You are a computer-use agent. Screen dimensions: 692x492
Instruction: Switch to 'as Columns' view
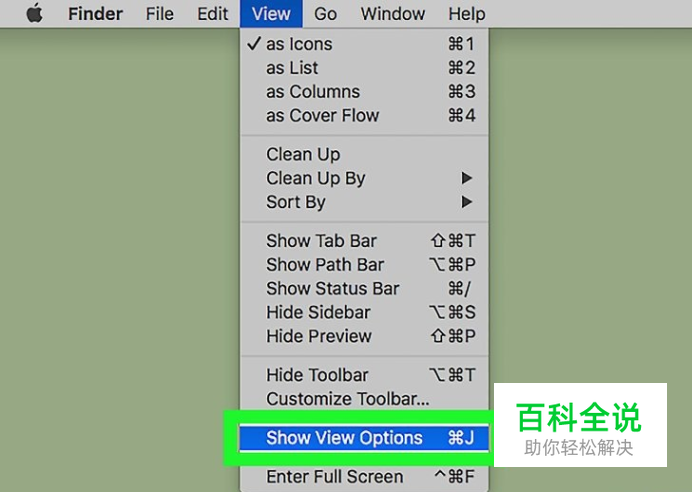364,92
